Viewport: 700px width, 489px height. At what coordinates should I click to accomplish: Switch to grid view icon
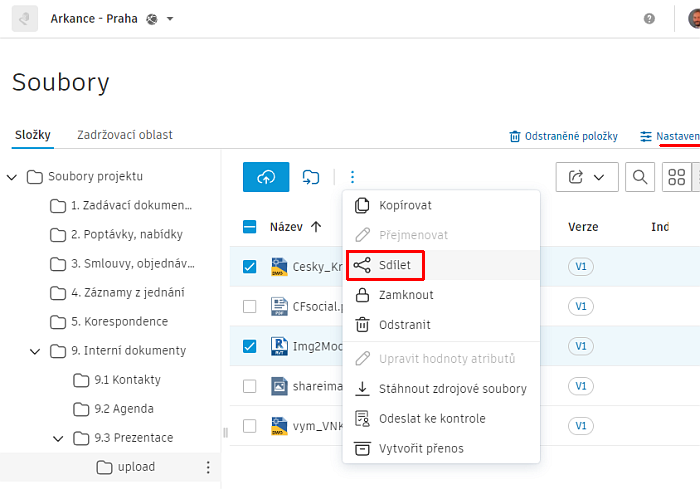click(677, 177)
